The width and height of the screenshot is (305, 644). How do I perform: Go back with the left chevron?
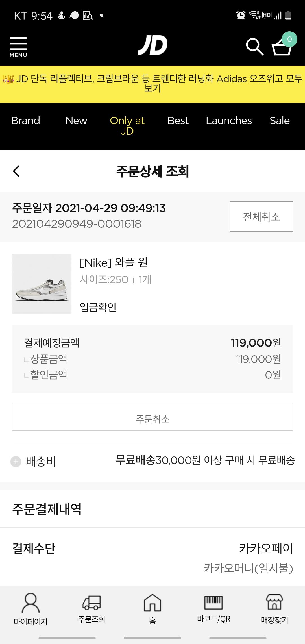[x=16, y=171]
